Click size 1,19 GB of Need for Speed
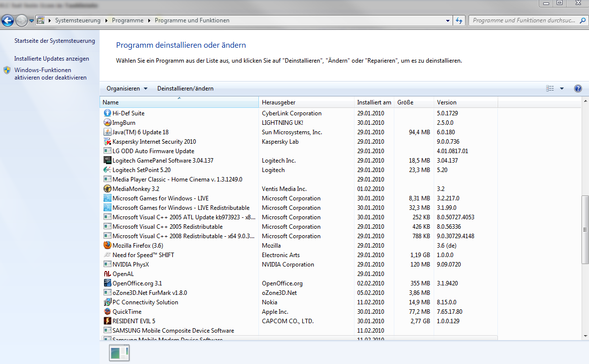Viewport: 589px width, 364px height. (x=420, y=255)
